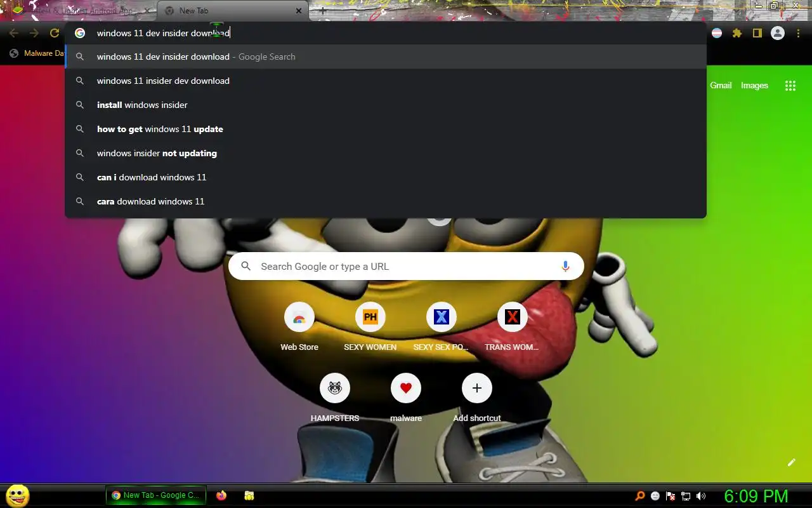Launch Firefox from the taskbar
This screenshot has height=508, width=812.
(x=221, y=495)
